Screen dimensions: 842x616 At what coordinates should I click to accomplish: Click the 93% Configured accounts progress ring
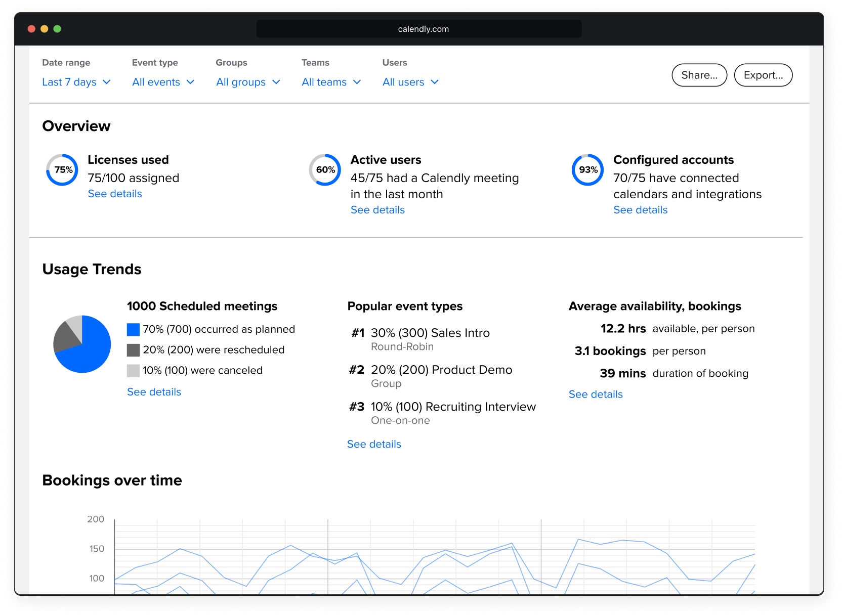point(587,170)
